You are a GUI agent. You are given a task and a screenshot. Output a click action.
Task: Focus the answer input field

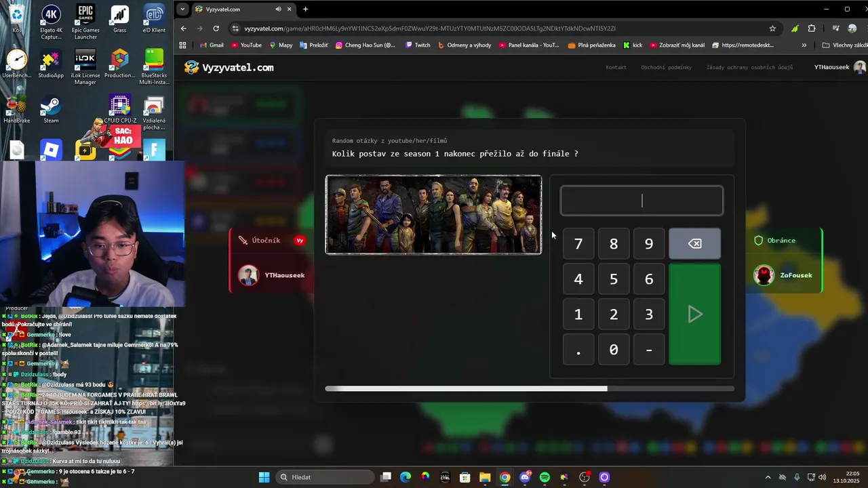(x=642, y=201)
